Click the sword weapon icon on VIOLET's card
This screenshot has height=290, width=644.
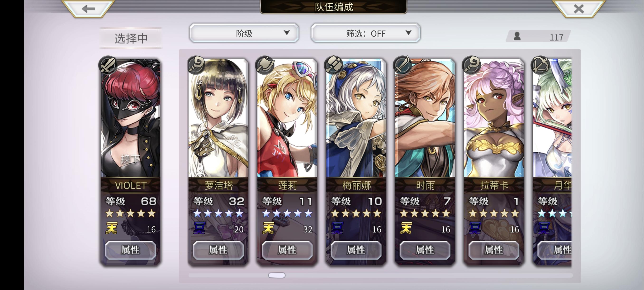tap(108, 65)
